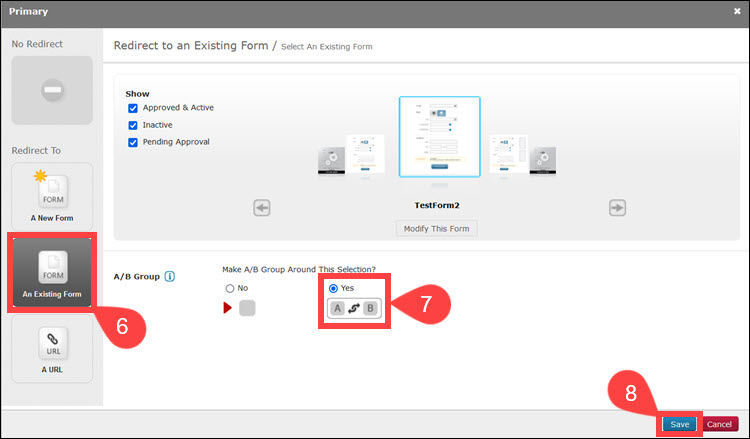Image resolution: width=750 pixels, height=439 pixels.
Task: Choose the A URL redirect option
Action: click(x=52, y=349)
